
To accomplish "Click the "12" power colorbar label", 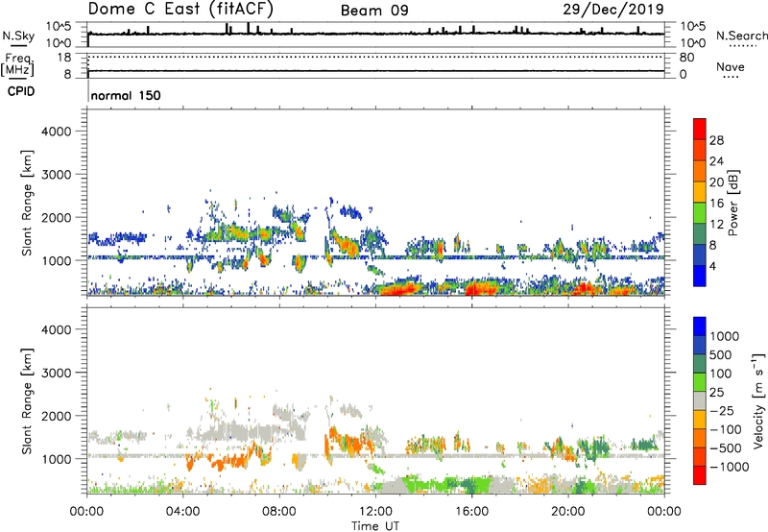I will [x=716, y=225].
